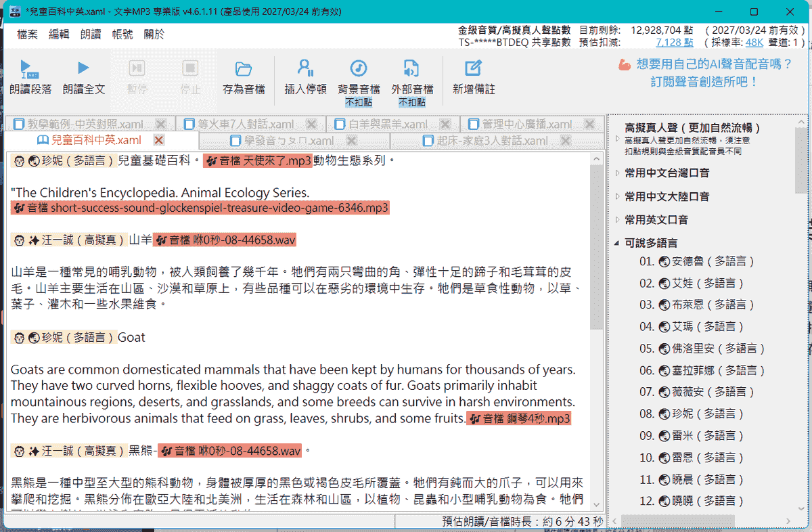Close the 白羊與黑羊.xaml tab
The width and height of the screenshot is (812, 532).
click(446, 124)
